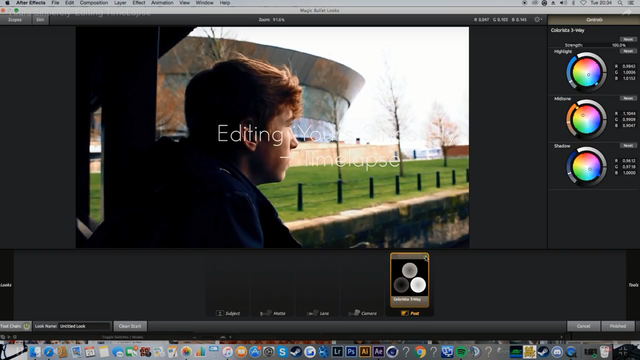Screen dimensions: 640x360
Task: Select the Lens stage in tool chain
Action: (318, 313)
